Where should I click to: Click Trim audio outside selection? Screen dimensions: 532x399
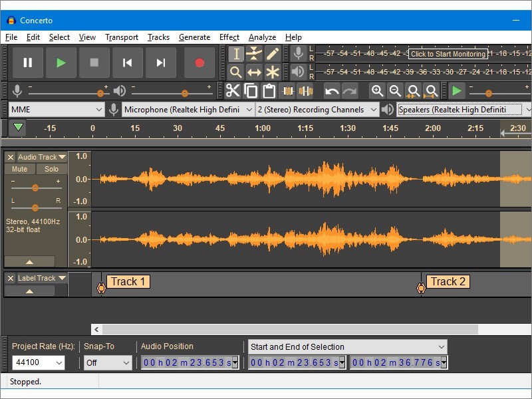point(288,91)
